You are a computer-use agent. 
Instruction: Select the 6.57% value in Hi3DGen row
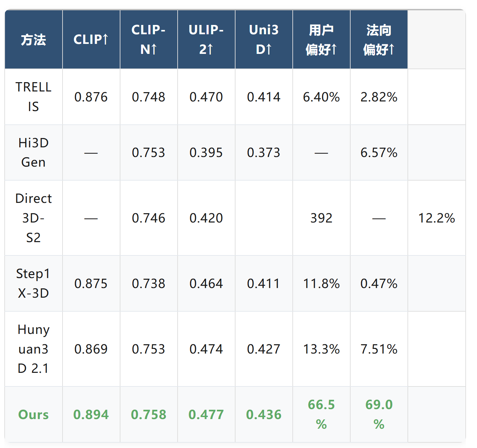click(379, 153)
